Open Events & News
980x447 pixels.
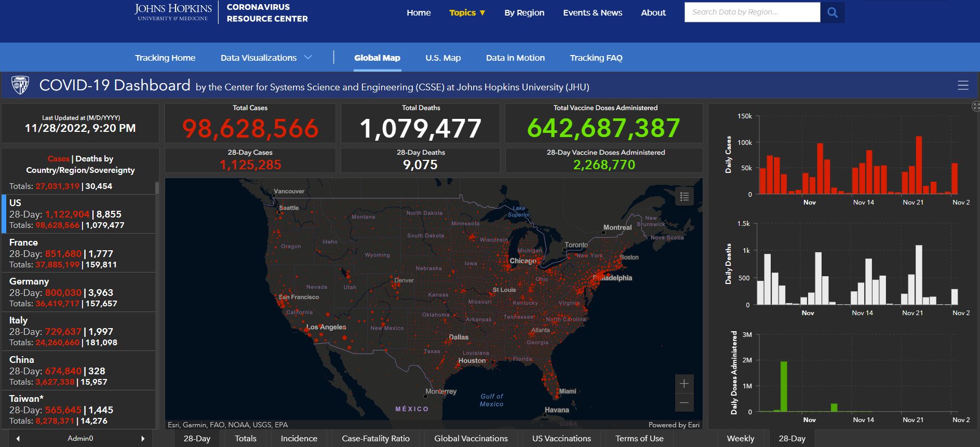[x=593, y=12]
